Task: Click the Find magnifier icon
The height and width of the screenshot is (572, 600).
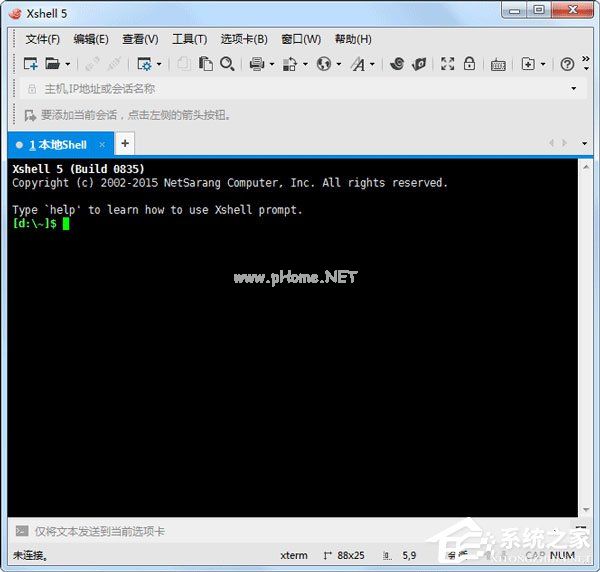Action: click(227, 64)
